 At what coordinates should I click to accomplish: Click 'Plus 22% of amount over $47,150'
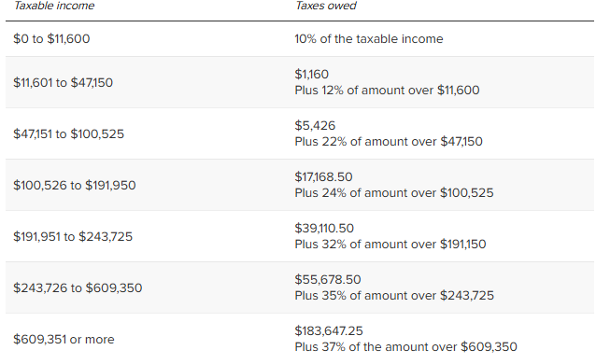tap(389, 142)
